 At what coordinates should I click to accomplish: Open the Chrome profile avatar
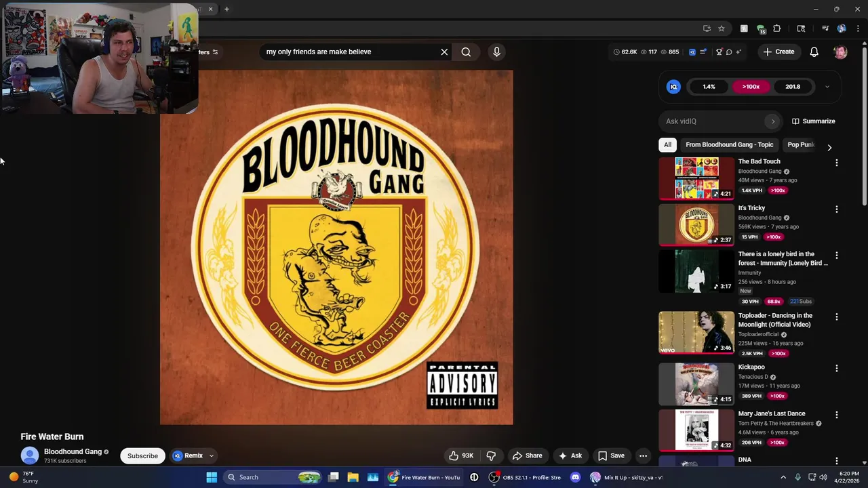tap(842, 28)
